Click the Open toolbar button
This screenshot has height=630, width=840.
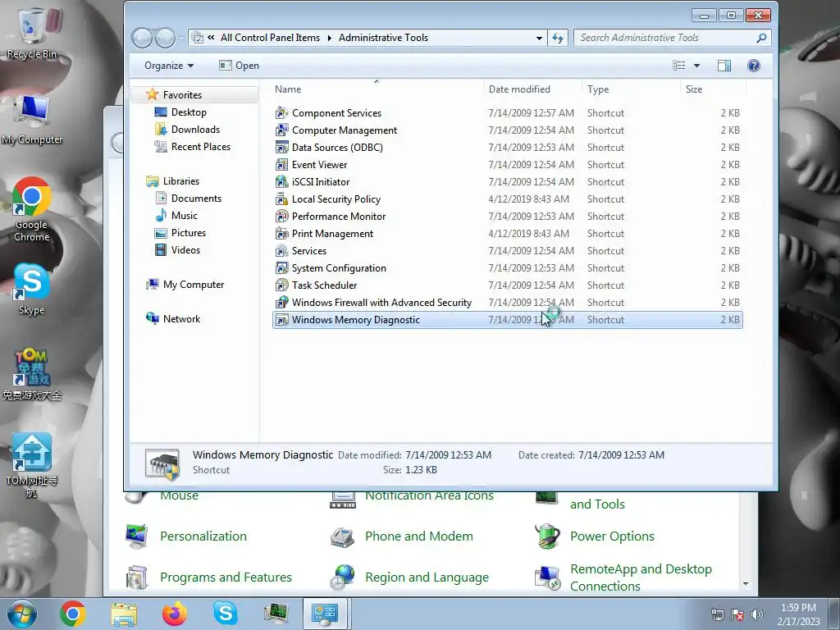[239, 66]
